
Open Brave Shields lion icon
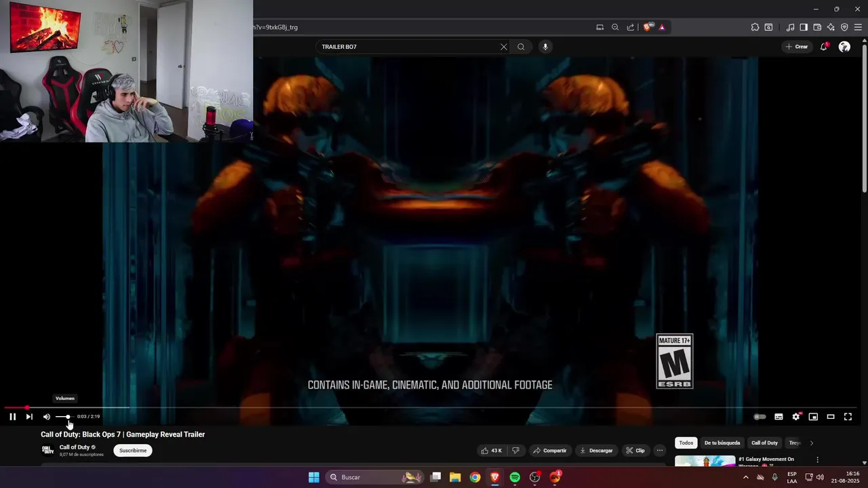point(648,27)
